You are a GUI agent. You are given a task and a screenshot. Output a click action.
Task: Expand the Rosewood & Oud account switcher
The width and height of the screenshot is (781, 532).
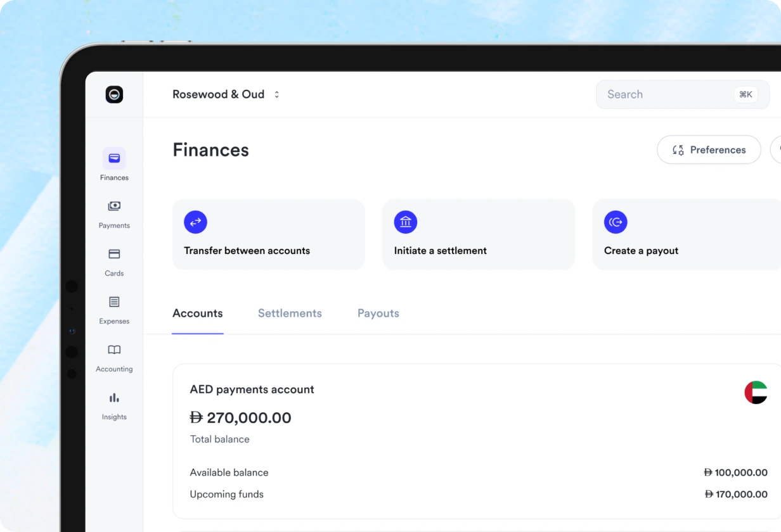coord(226,94)
